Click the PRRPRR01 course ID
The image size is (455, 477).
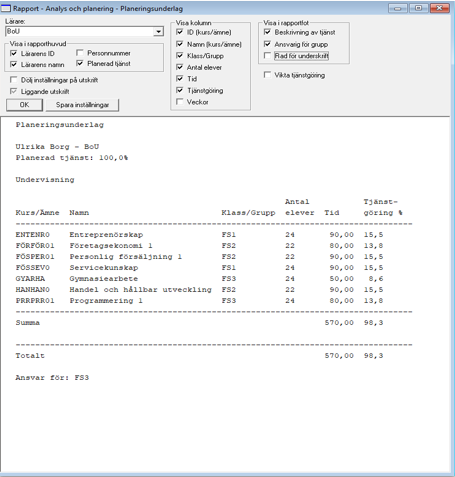pyautogui.click(x=35, y=301)
